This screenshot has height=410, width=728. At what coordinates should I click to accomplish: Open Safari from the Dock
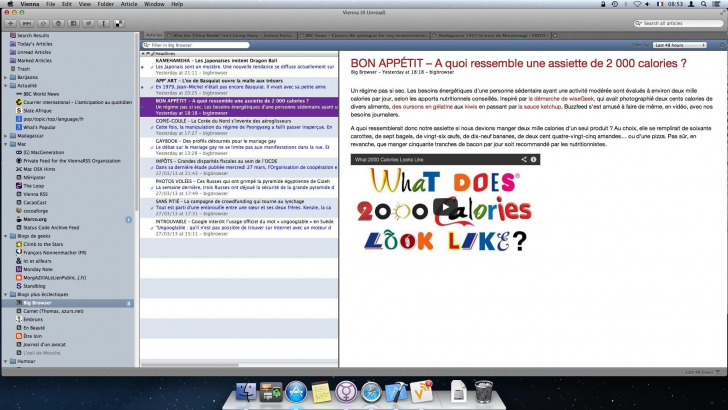[371, 392]
